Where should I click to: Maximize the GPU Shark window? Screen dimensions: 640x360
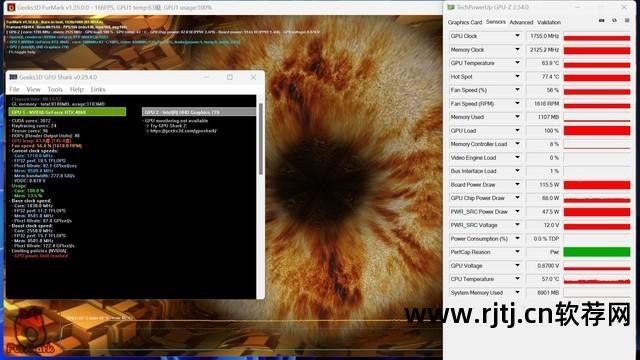[x=230, y=77]
